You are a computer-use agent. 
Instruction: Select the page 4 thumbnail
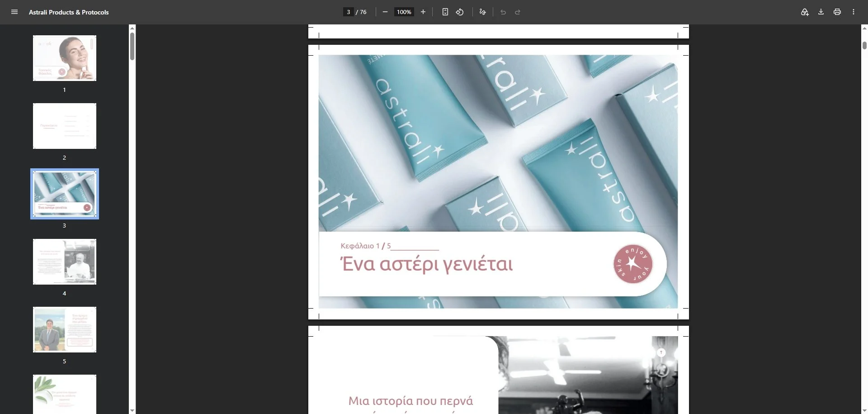[x=65, y=262]
